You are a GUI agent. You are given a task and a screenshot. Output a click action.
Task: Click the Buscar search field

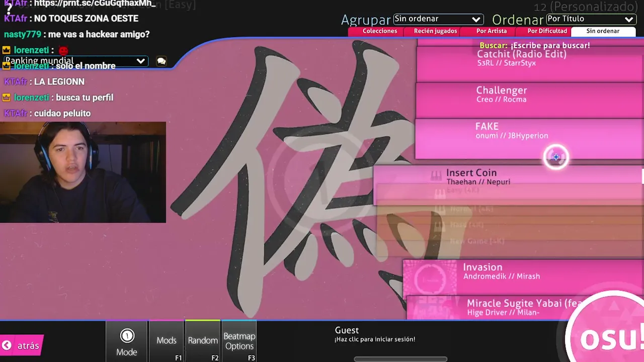coord(534,45)
